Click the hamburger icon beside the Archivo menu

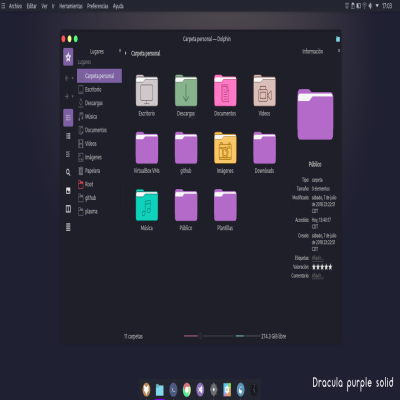(3, 6)
